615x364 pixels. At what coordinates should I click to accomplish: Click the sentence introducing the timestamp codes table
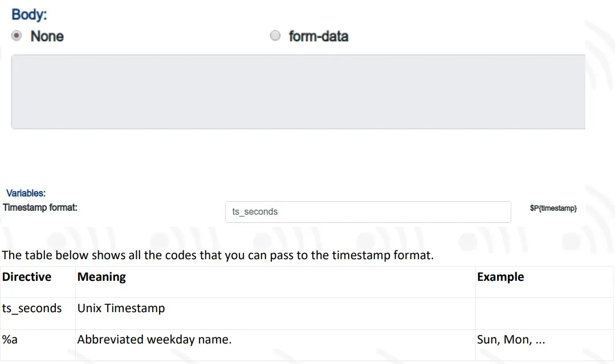pos(218,255)
